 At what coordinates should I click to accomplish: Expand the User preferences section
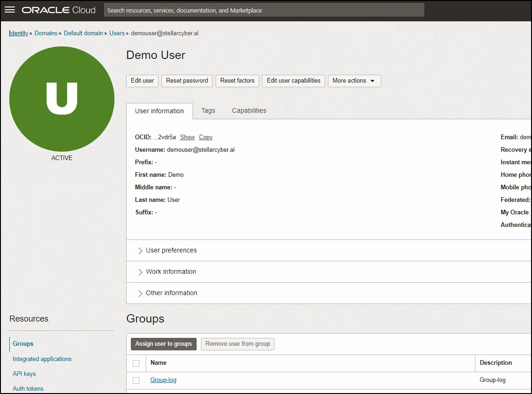click(x=171, y=251)
